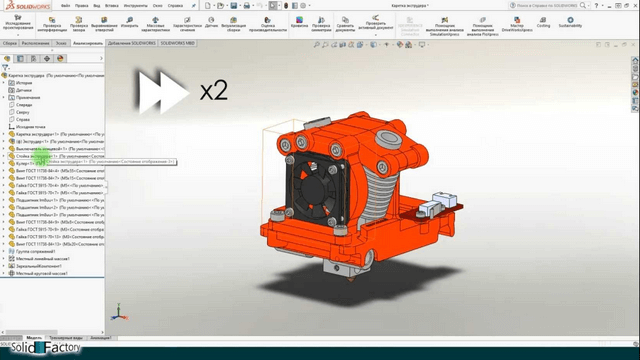
Task: Click the New document icon
Action: pos(208,5)
